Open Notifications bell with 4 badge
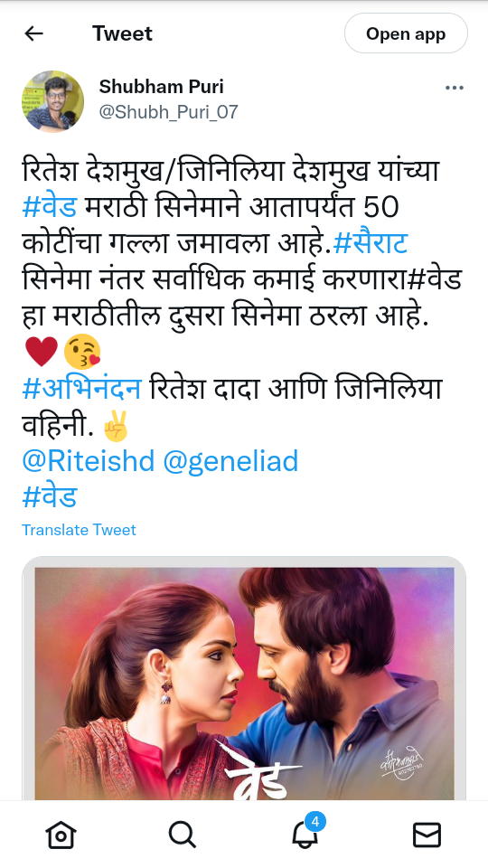Viewport: 488px width, 868px height. point(305,833)
